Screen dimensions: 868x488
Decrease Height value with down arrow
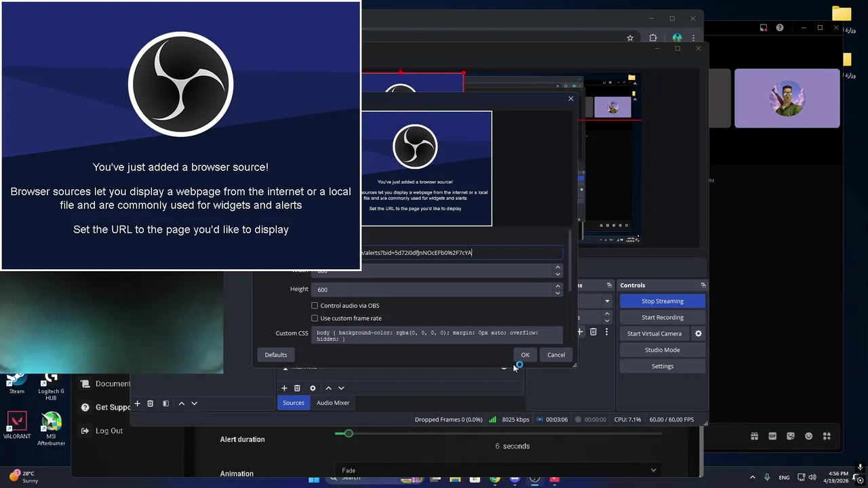coord(557,293)
